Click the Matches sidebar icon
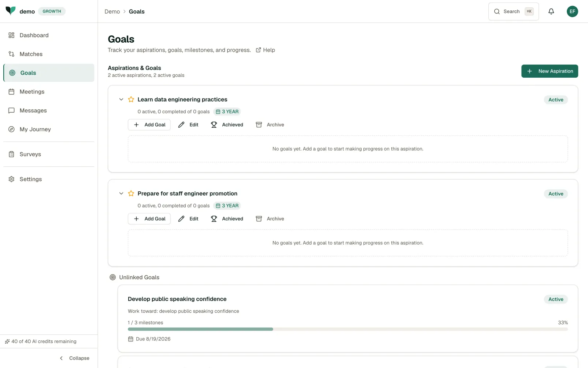The height and width of the screenshot is (368, 588). click(11, 54)
